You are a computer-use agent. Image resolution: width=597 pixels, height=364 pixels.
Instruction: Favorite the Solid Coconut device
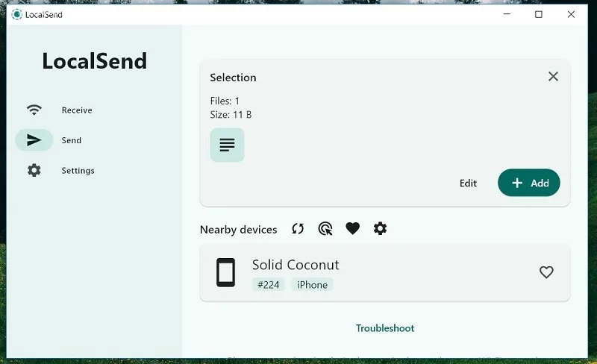(546, 272)
